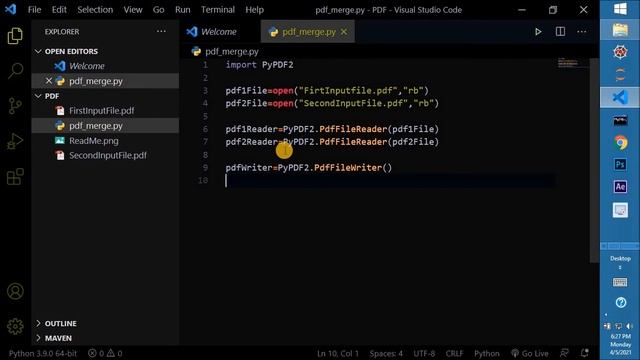Close pdf_merge.py in Open Editors
640x360 pixels.
click(49, 81)
